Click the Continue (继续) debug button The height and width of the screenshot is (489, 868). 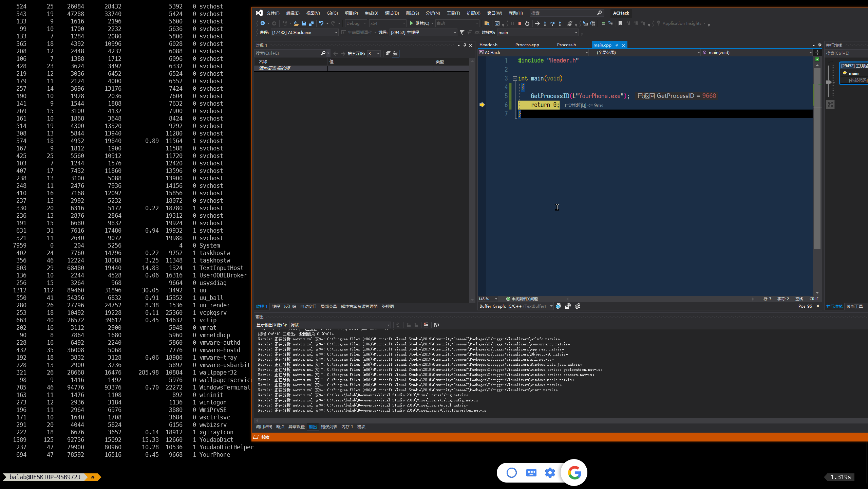point(419,23)
